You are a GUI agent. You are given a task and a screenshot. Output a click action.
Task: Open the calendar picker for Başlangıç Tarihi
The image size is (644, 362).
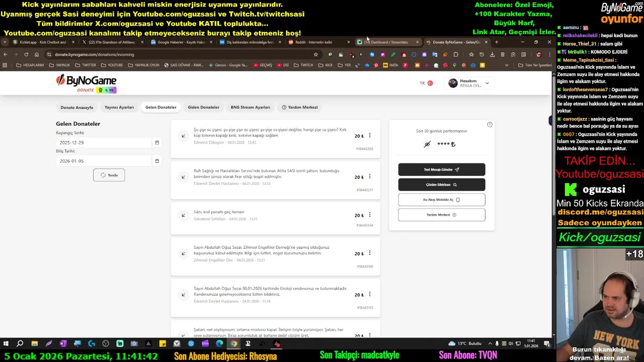click(x=157, y=142)
